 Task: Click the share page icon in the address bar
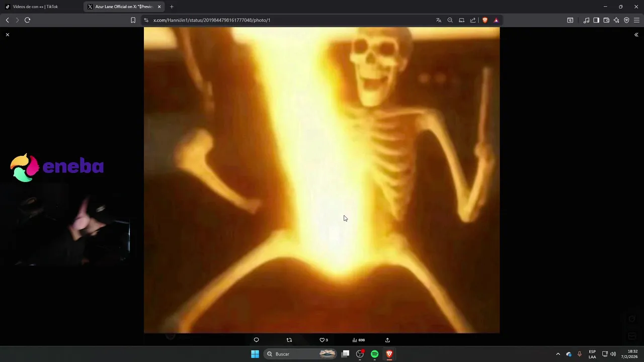coord(473,20)
